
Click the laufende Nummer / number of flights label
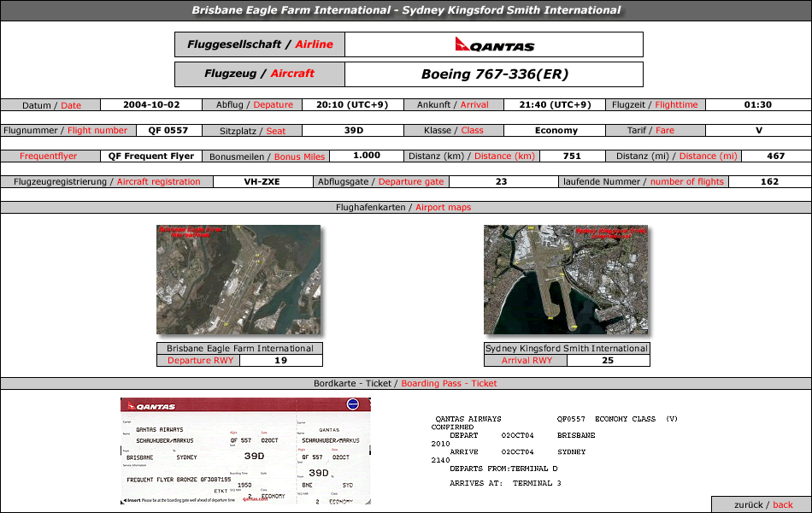[x=643, y=182]
